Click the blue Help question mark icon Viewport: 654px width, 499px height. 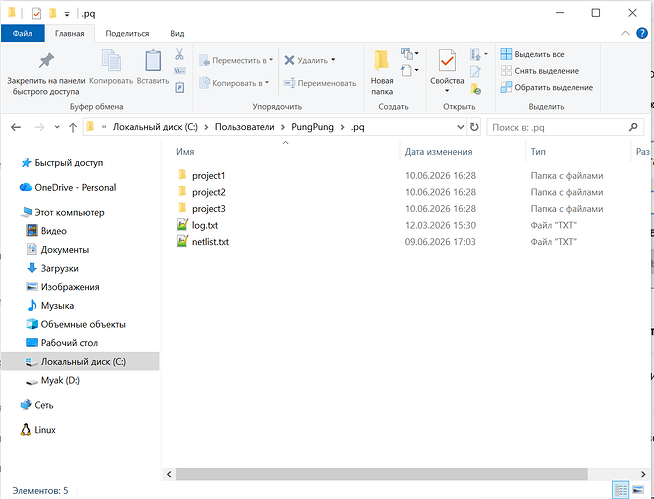[x=642, y=33]
